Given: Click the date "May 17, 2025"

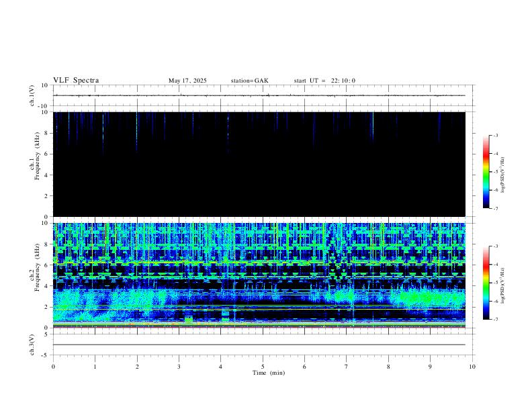Looking at the screenshot, I should 187,81.
